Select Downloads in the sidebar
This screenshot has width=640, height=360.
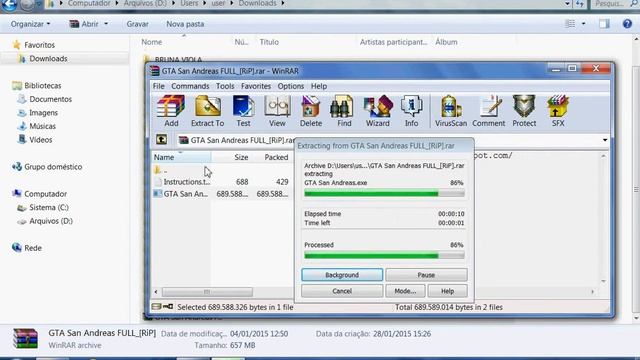48,59
